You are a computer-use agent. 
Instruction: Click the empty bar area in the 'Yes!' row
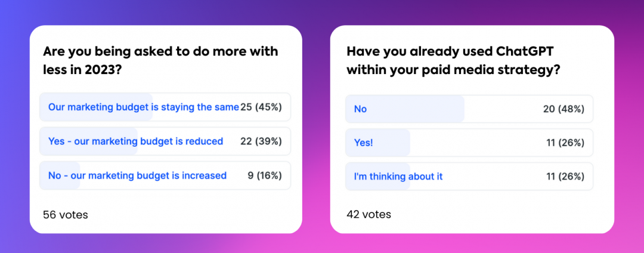pyautogui.click(x=476, y=143)
